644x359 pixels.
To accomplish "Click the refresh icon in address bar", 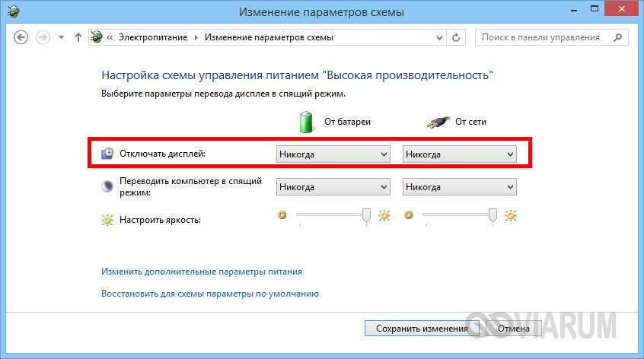I will [456, 37].
